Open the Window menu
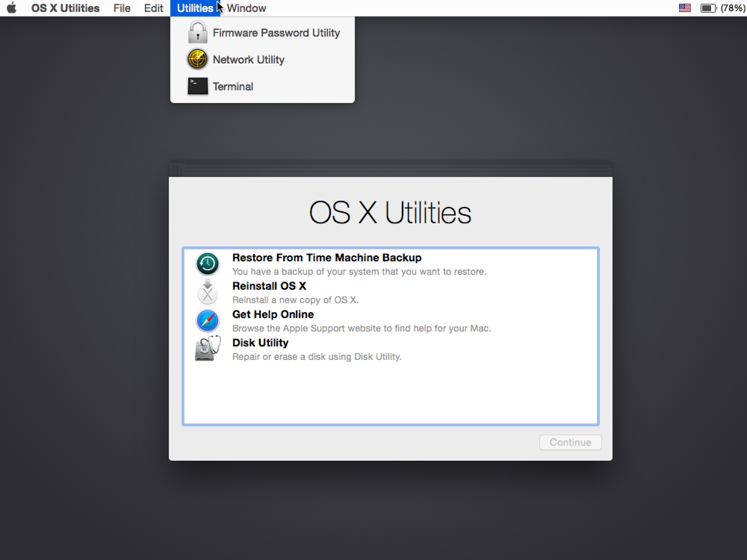747x560 pixels. [247, 8]
